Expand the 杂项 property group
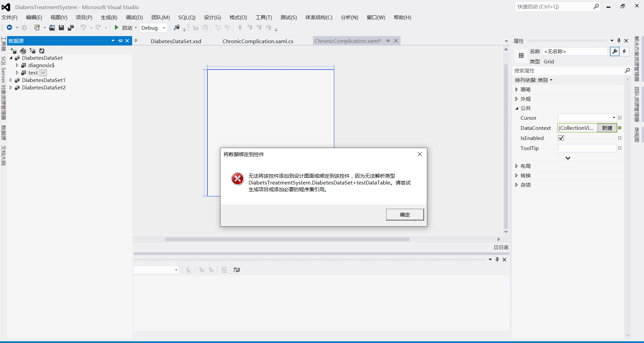Screen dimensions: 644x343 click(517, 185)
